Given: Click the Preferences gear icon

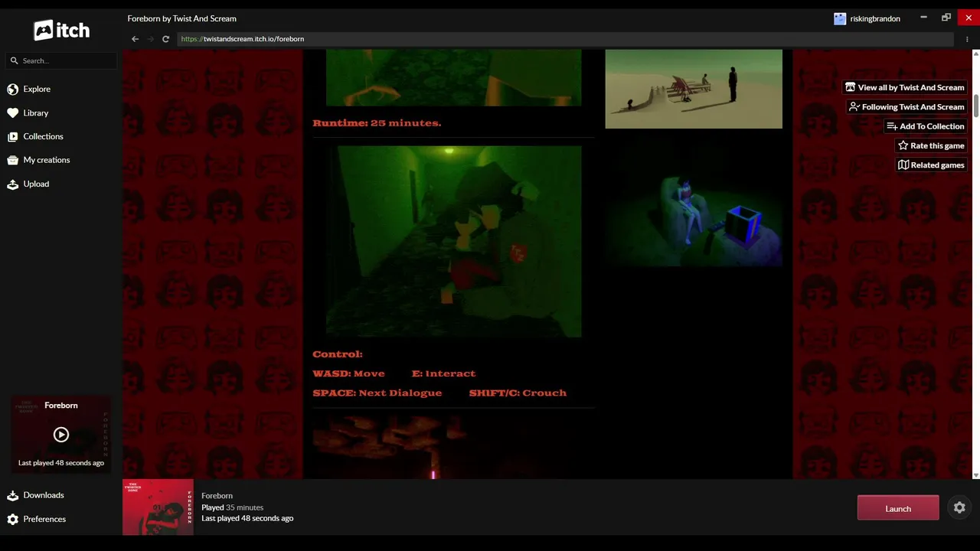Looking at the screenshot, I should tap(13, 519).
